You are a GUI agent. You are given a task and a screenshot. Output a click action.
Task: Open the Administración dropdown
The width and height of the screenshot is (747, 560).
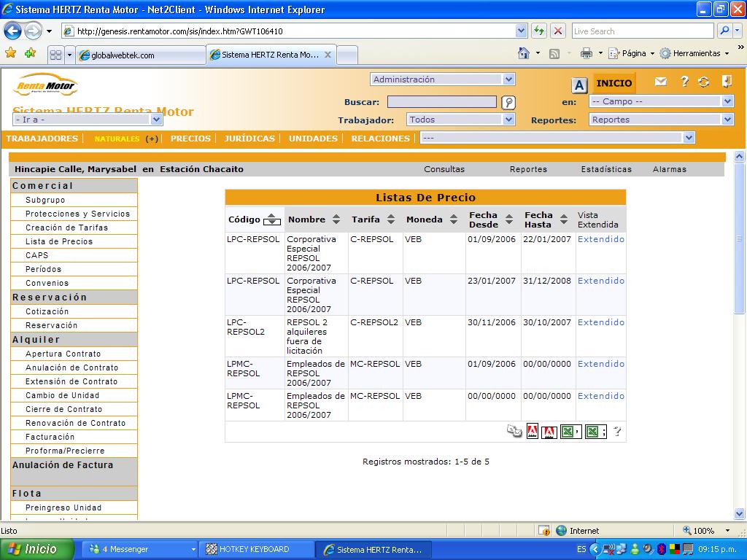click(x=443, y=79)
